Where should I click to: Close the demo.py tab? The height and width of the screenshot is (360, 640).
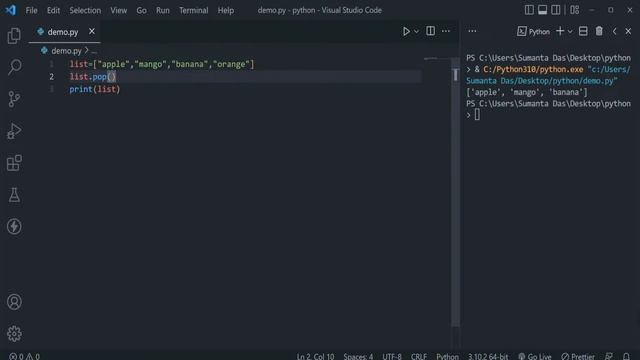(x=92, y=31)
